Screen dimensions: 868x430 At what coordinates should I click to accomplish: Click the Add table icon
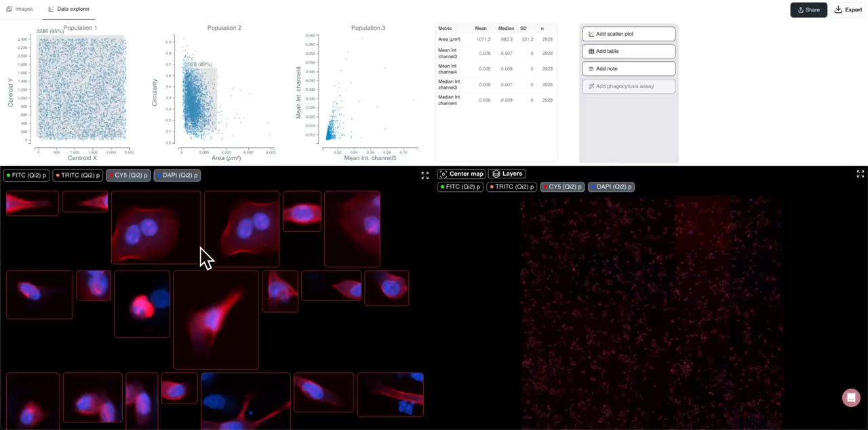[x=591, y=51]
